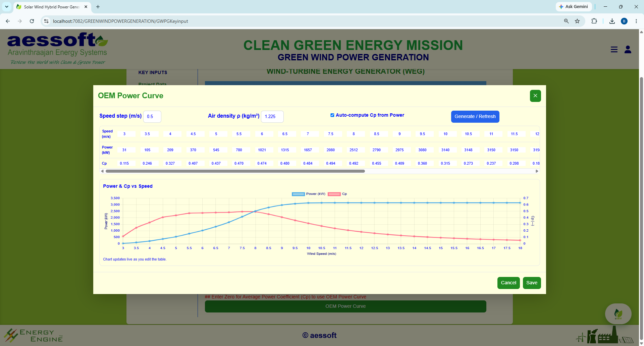The width and height of the screenshot is (644, 346).
Task: Click the Ask Gemini button
Action: click(574, 7)
